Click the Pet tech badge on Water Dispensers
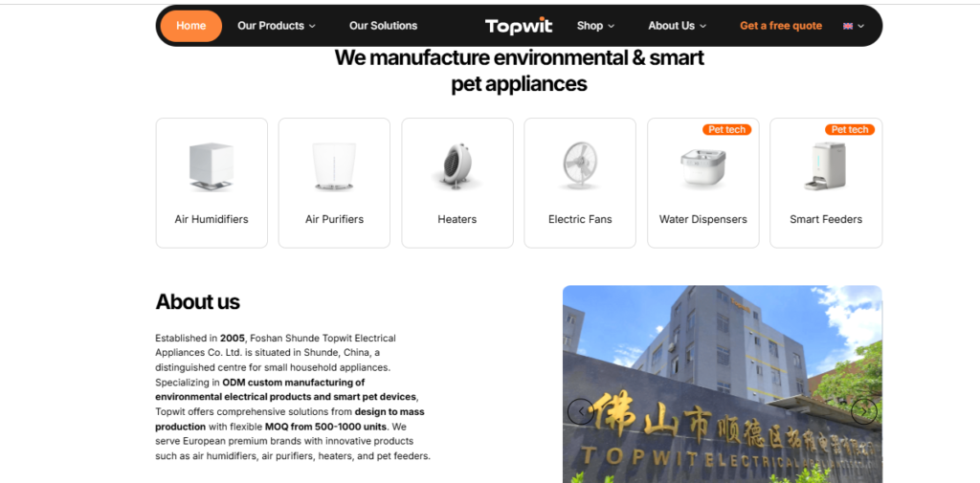Image resolution: width=980 pixels, height=483 pixels. point(727,129)
